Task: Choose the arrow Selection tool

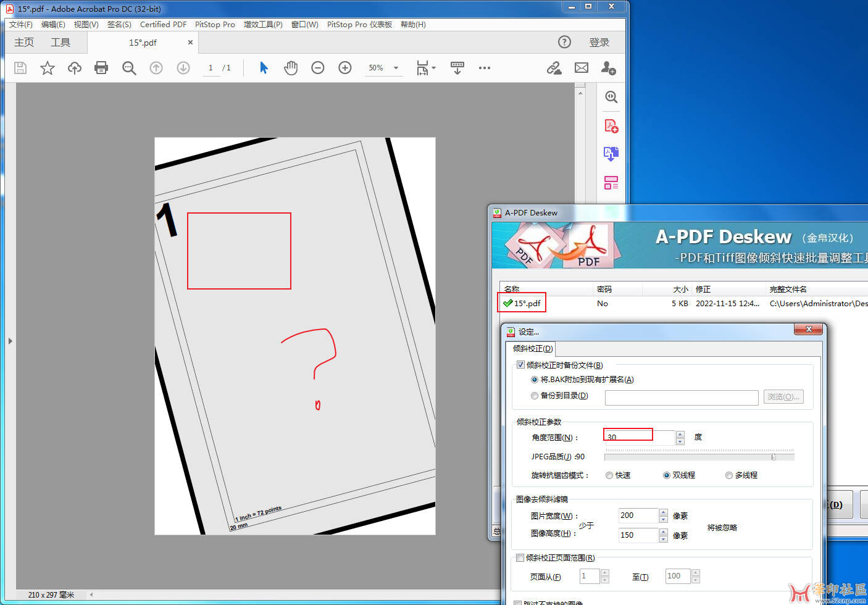Action: (264, 68)
